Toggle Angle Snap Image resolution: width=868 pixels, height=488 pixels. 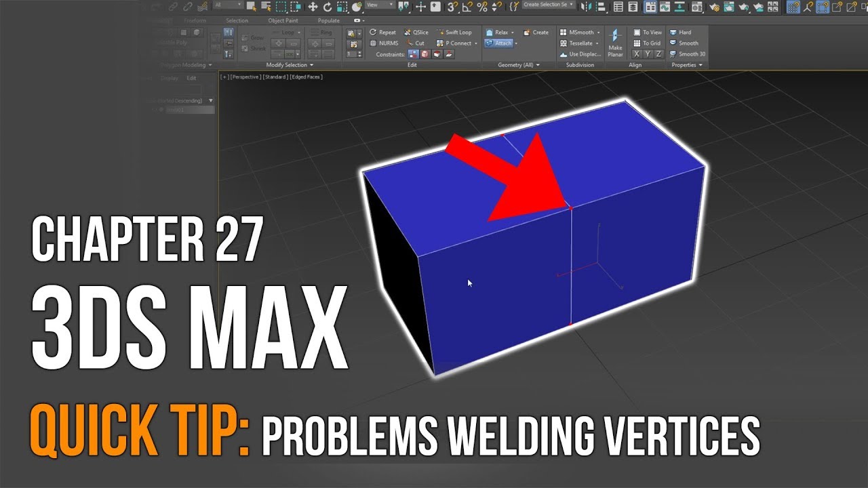(x=467, y=6)
